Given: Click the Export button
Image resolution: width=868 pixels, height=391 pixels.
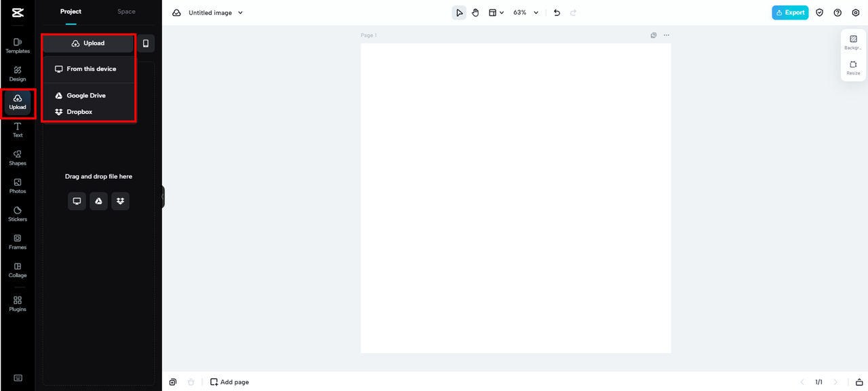Looking at the screenshot, I should click(x=790, y=12).
